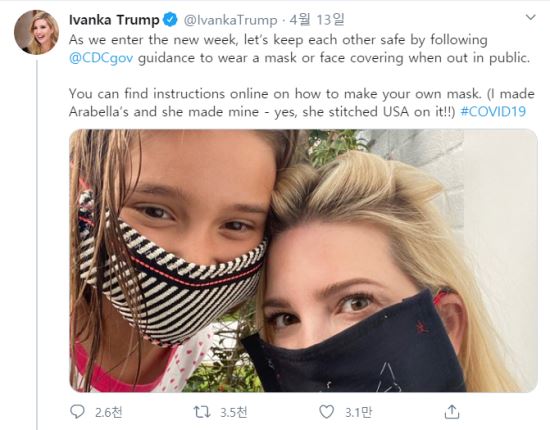
Task: Click the 4월 13일 date stamp
Action: (x=317, y=20)
